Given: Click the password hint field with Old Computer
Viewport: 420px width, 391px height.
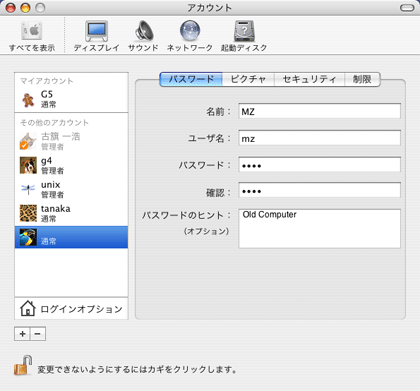Looking at the screenshot, I should [x=319, y=229].
